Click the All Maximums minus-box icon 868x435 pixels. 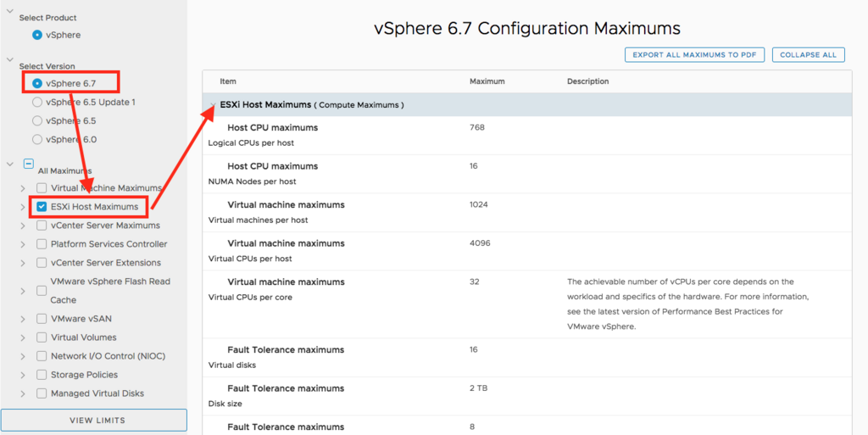(29, 164)
